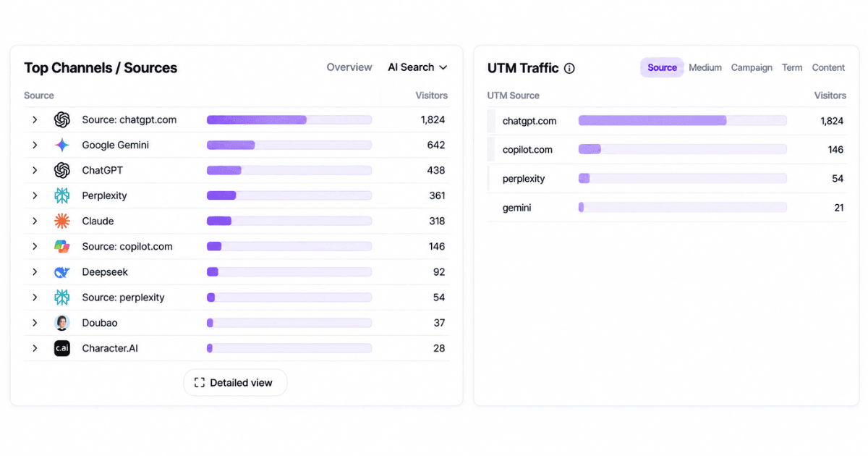868x456 pixels.
Task: Expand the Source: copilot.com row
Action: pos(34,247)
